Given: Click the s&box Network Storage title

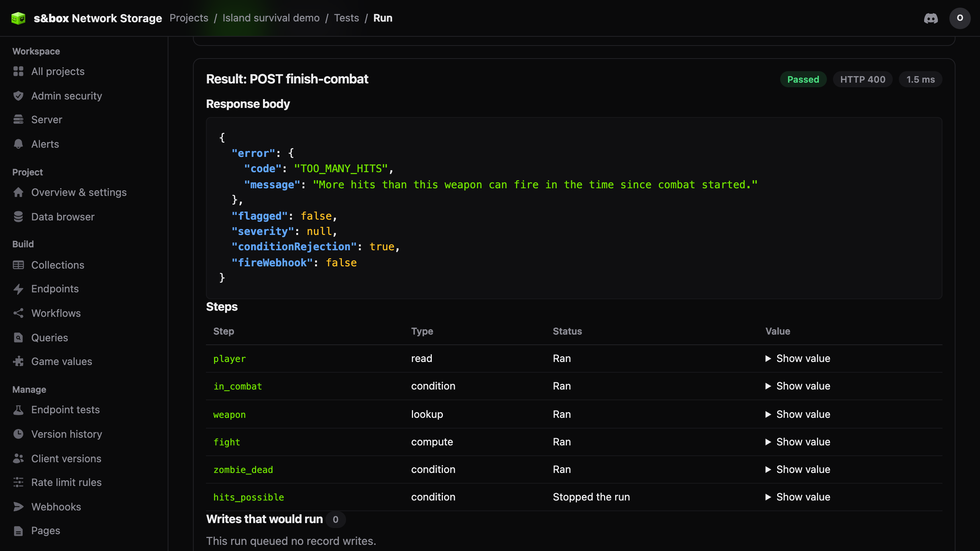Looking at the screenshot, I should [x=98, y=18].
